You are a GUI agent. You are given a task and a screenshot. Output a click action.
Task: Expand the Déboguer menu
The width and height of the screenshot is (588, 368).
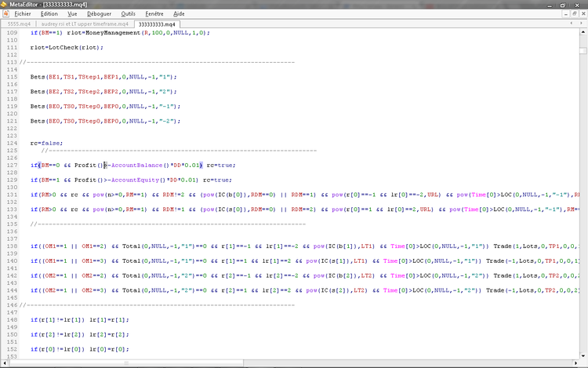(x=100, y=13)
